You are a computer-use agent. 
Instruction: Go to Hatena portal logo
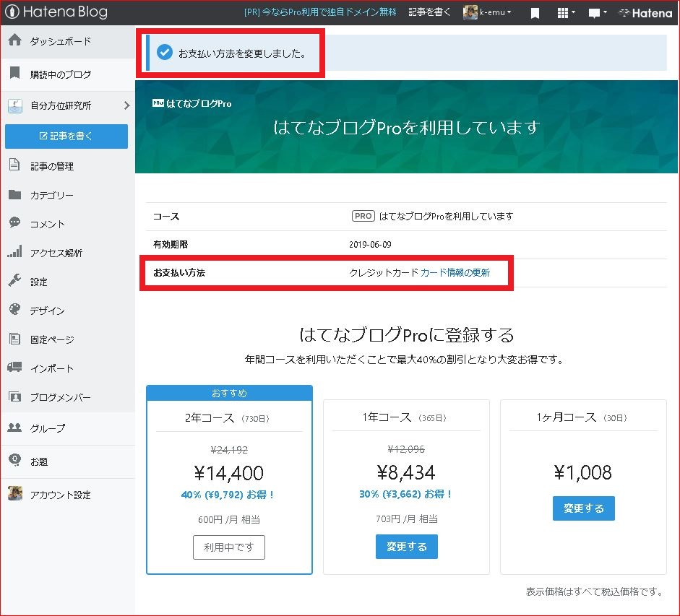pos(645,13)
